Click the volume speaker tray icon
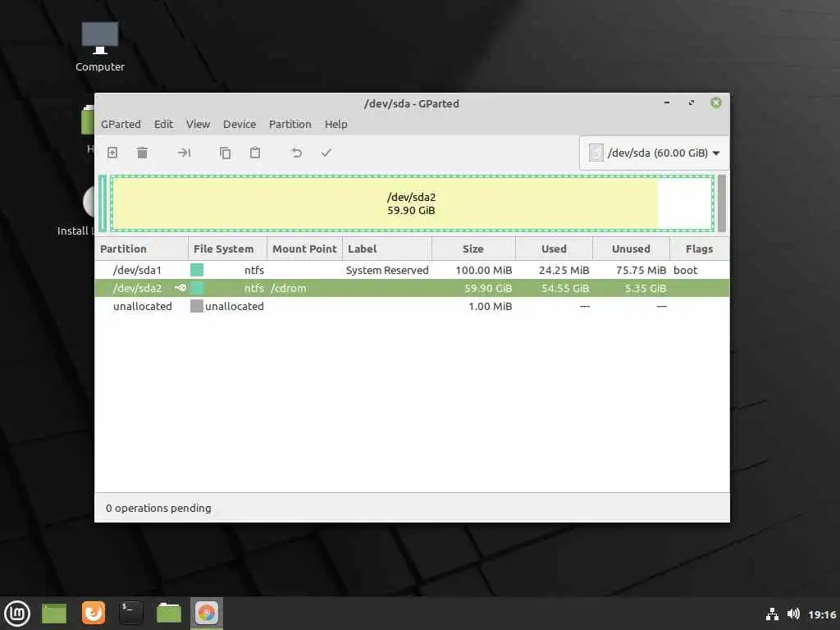The image size is (840, 630). click(793, 614)
